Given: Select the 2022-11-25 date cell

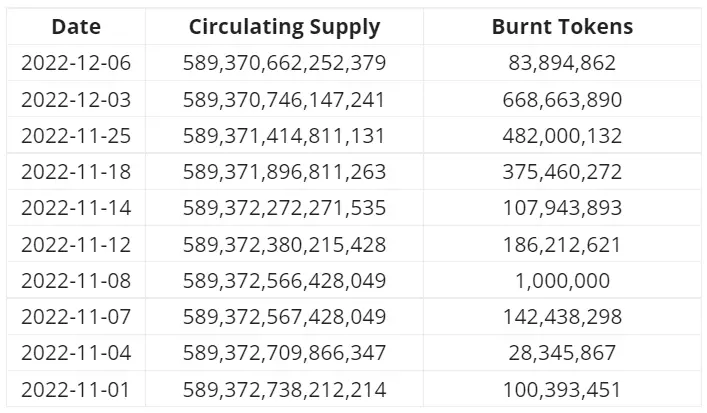Looking at the screenshot, I should pyautogui.click(x=76, y=136).
